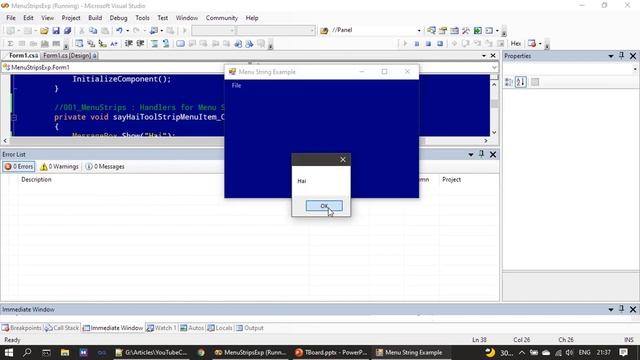The width and height of the screenshot is (640, 360).
Task: Click the Break All pause debug icon
Action: pos(417,44)
